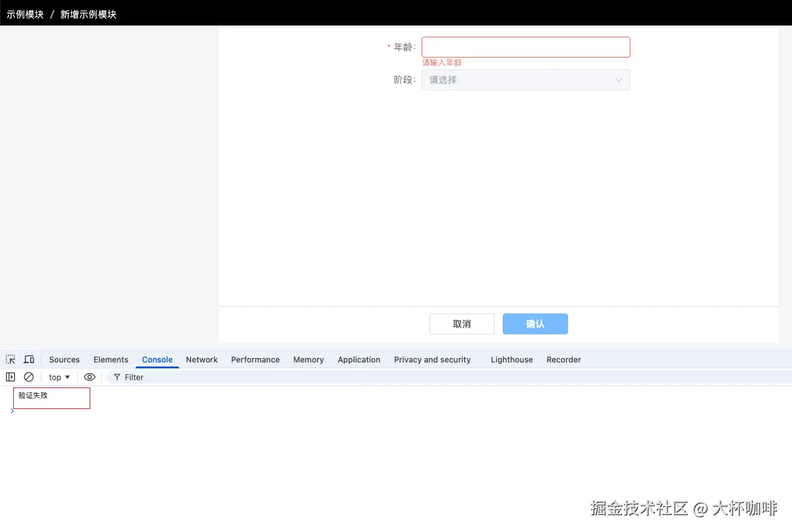Viewport: 792px width, 532px height.
Task: Select the Console tab
Action: pos(157,359)
